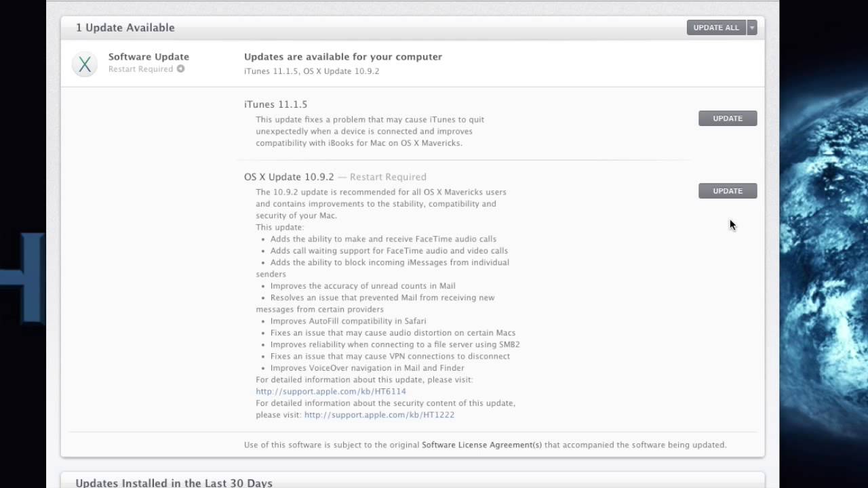Click 'Updates Installed in the Last 30 Days'

coord(174,483)
